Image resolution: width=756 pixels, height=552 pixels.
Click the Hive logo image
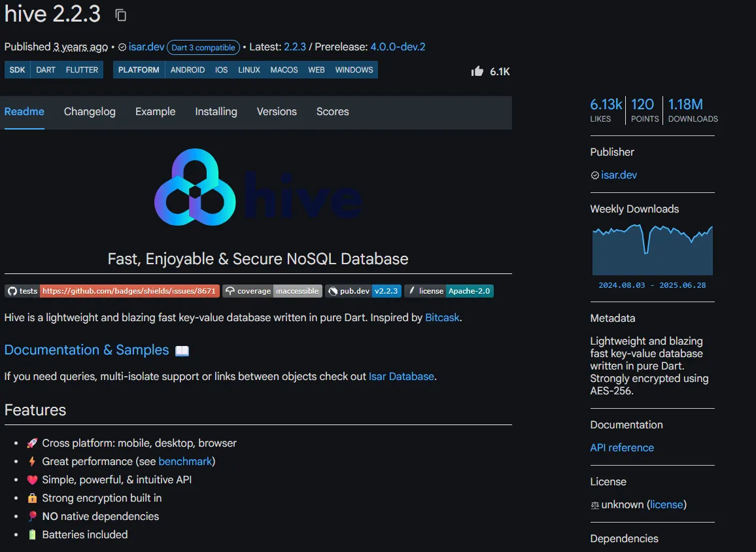tap(258, 187)
